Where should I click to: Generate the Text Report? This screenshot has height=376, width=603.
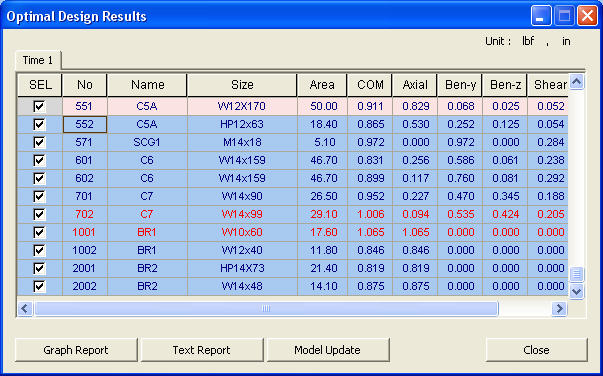click(202, 350)
